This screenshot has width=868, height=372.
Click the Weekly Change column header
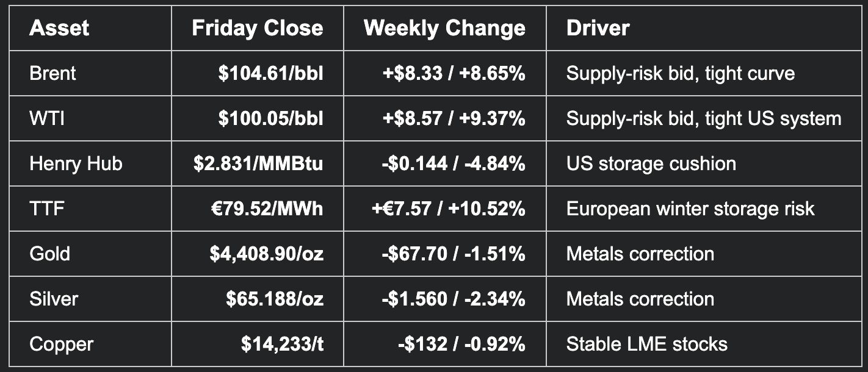444,28
